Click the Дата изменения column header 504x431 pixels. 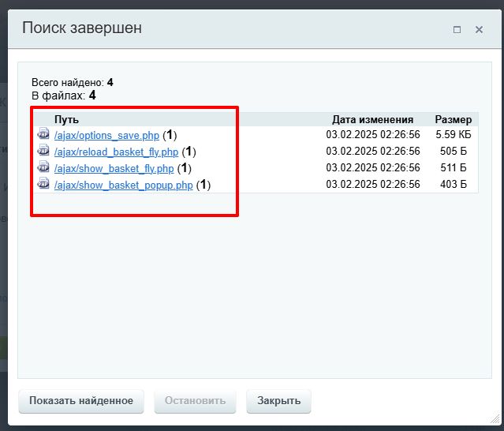coord(372,119)
